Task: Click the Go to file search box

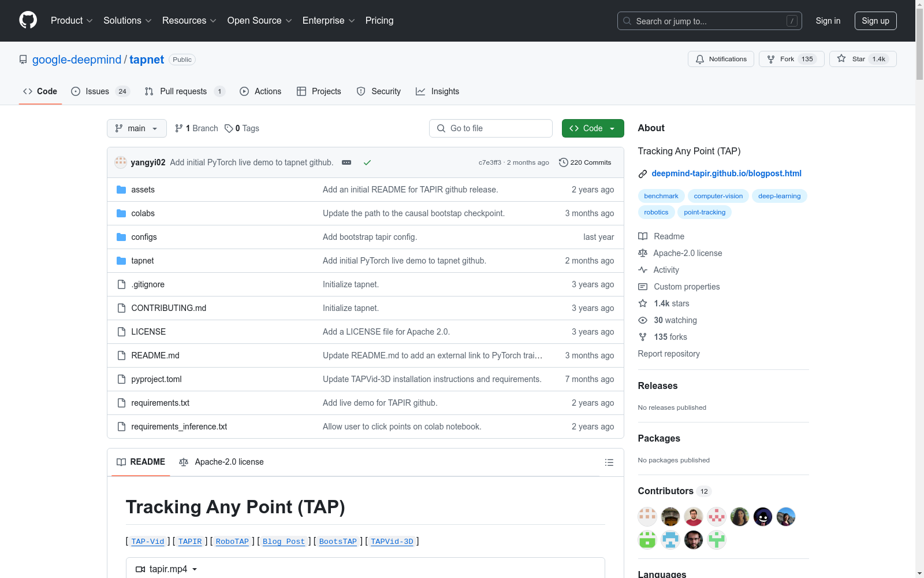Action: pos(491,128)
